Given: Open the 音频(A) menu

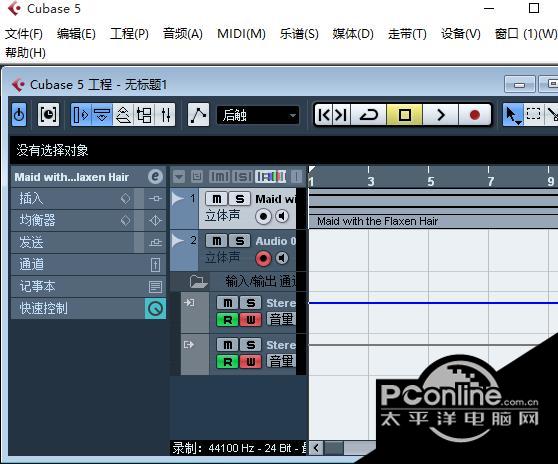Looking at the screenshot, I should click(x=183, y=34).
